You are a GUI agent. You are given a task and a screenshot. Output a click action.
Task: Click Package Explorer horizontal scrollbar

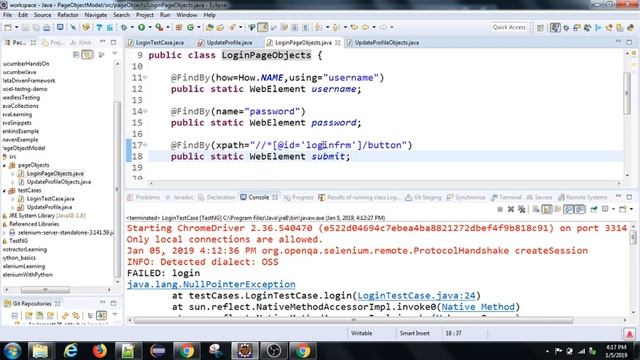coord(45,290)
